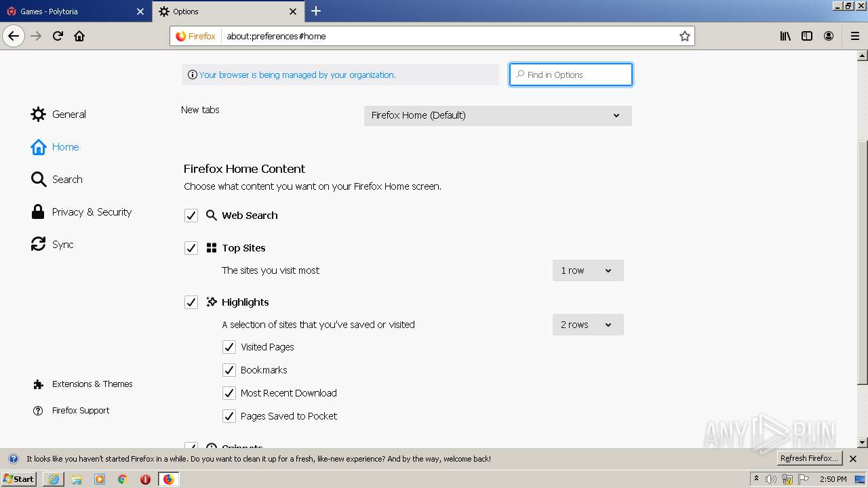
Task: Click the Highlights sparkle icon
Action: pyautogui.click(x=212, y=302)
